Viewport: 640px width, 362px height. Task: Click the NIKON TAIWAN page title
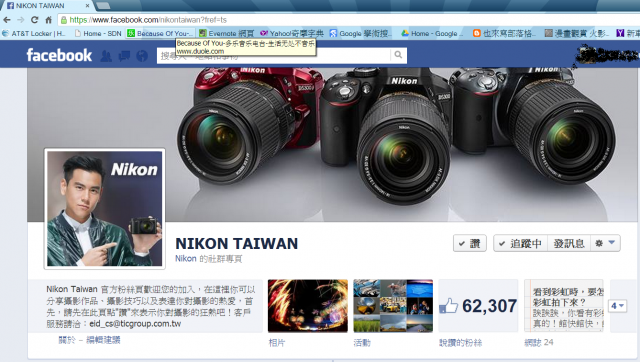237,244
